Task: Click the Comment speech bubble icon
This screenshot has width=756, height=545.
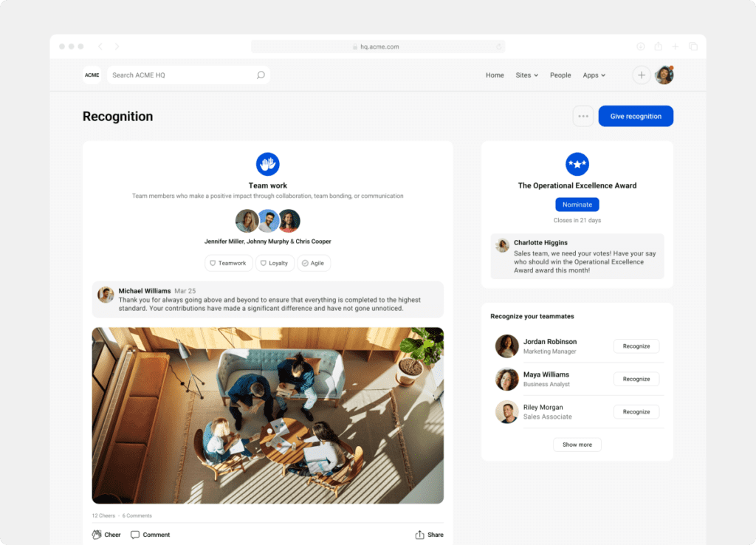Action: click(135, 535)
